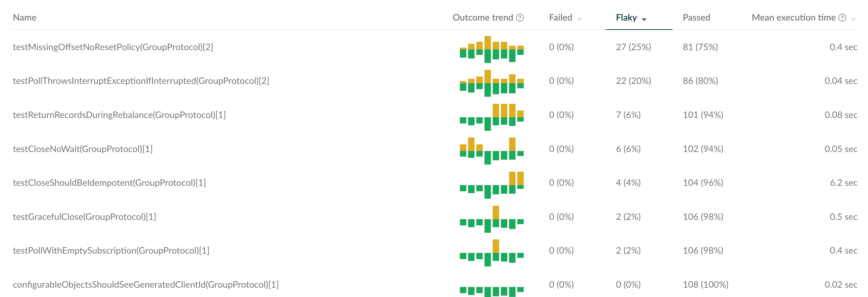Open configurableObjectsShouldSeeGeneratedClientId(GroupProtocol)[1] test
Image resolution: width=868 pixels, height=297 pixels.
click(146, 285)
